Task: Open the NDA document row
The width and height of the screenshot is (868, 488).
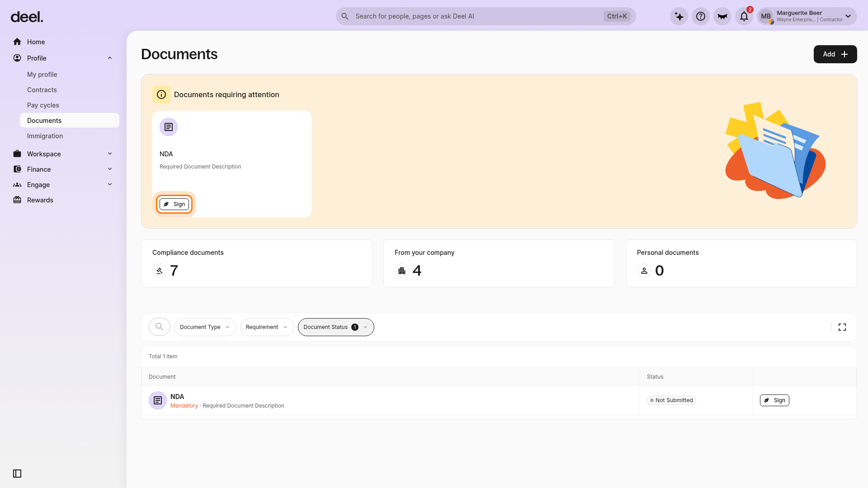Action: point(499,400)
